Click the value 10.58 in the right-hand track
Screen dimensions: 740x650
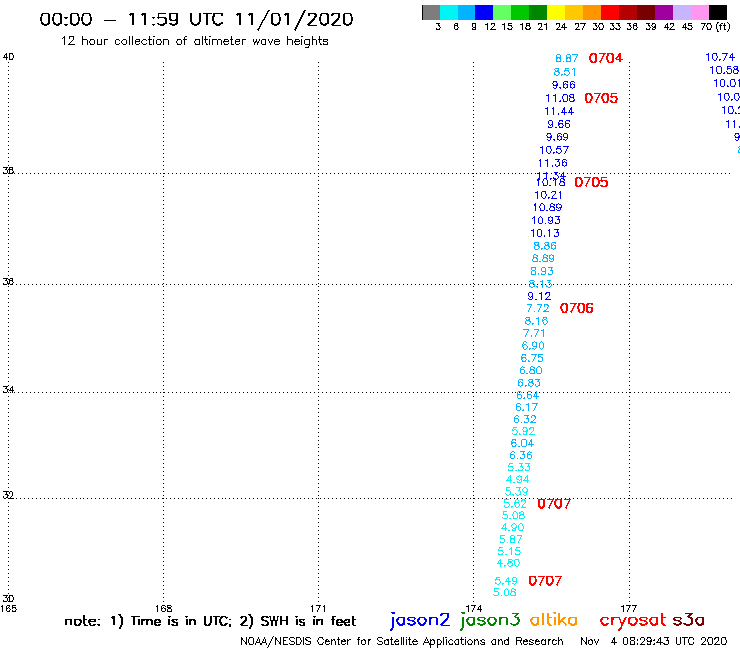pos(724,70)
